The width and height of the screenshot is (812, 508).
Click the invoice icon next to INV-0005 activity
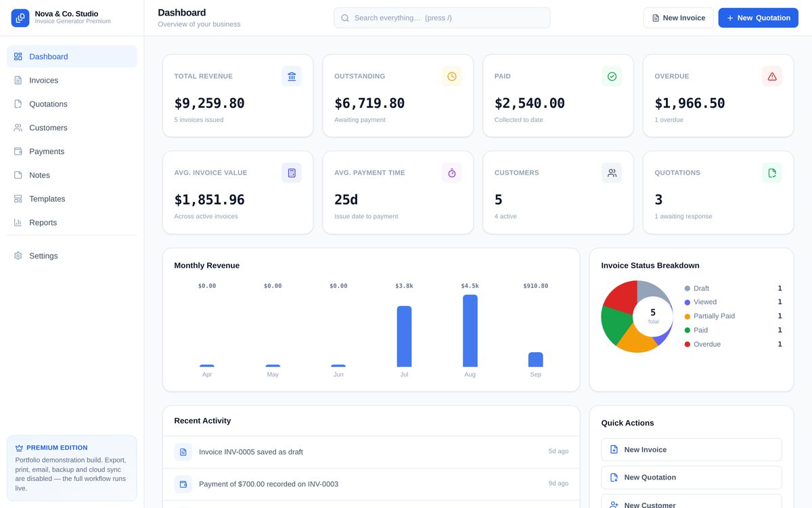[183, 452]
